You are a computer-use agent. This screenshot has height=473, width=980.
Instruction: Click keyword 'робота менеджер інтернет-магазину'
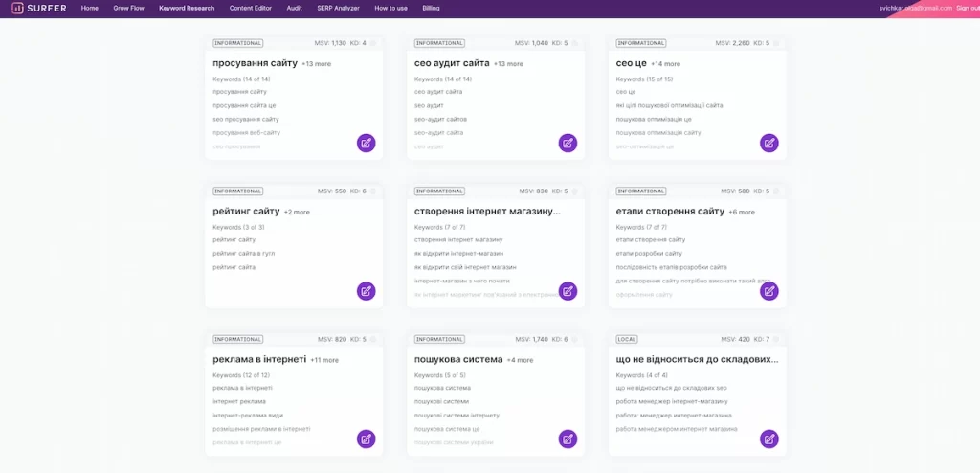coord(672,402)
